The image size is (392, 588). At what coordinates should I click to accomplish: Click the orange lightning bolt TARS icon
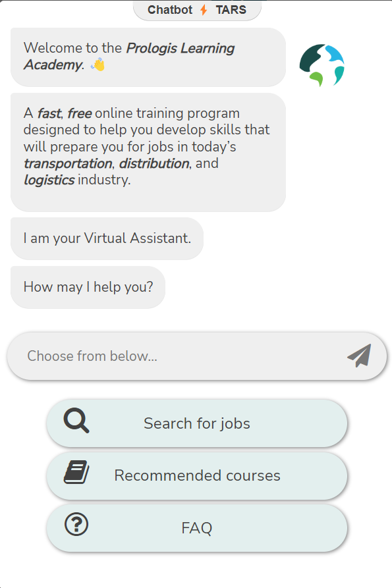point(204,10)
